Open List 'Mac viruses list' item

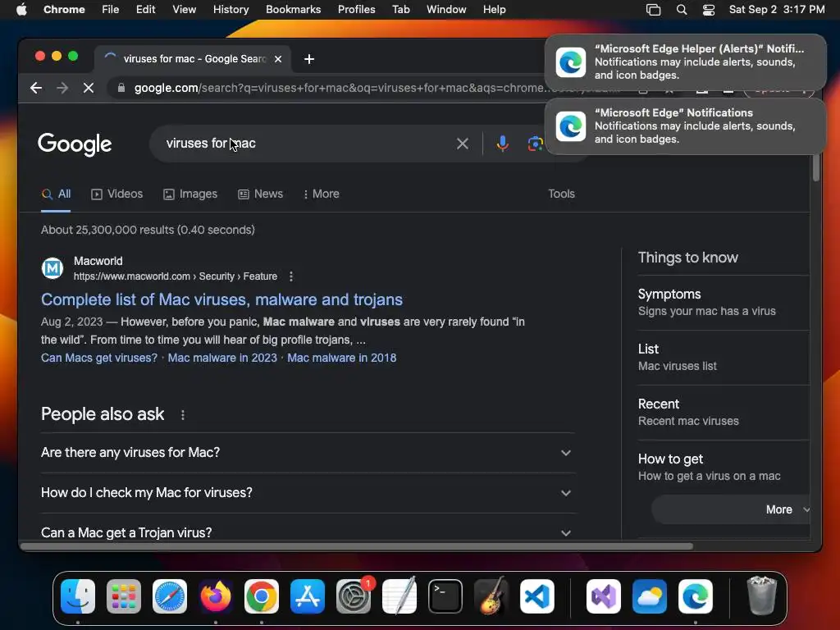pyautogui.click(x=724, y=358)
